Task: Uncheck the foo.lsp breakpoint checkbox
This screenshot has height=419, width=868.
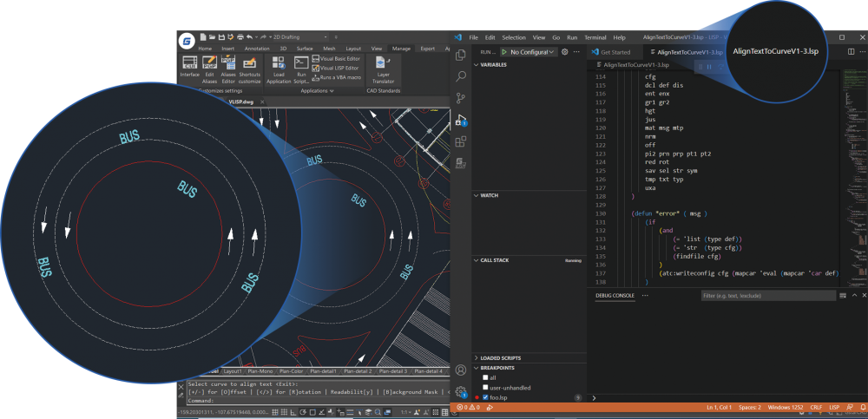Action: coord(485,397)
